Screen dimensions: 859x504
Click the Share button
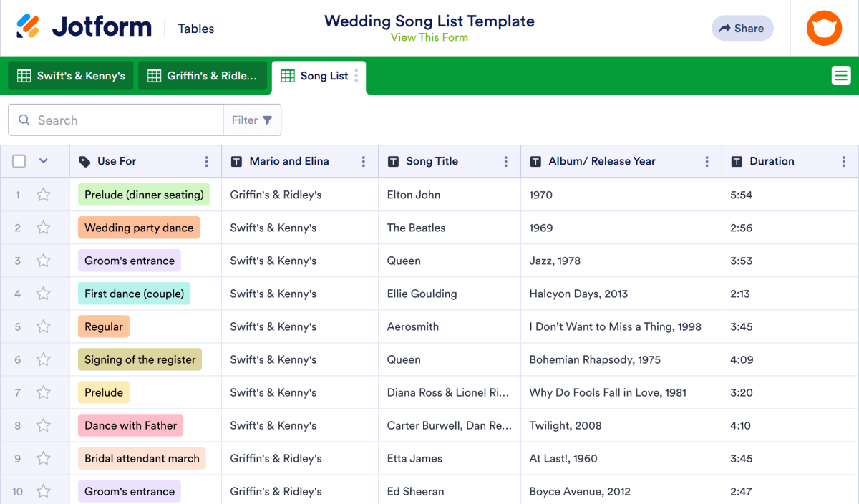[742, 29]
